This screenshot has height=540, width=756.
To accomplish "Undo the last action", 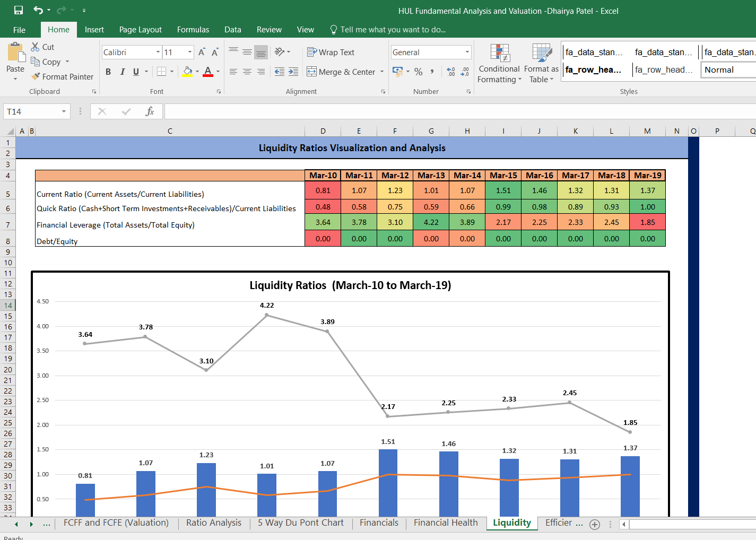I will 38,10.
